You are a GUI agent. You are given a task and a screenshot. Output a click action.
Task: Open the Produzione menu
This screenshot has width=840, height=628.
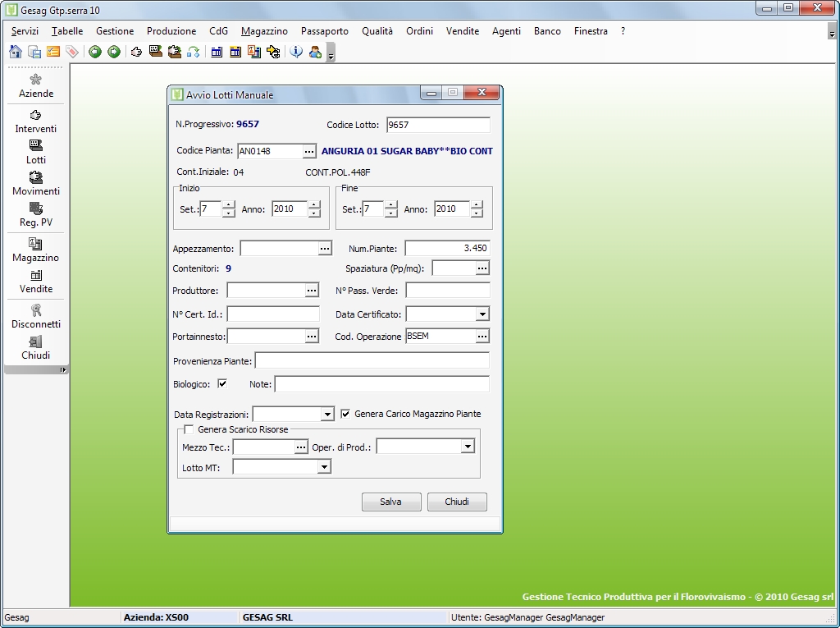click(171, 31)
